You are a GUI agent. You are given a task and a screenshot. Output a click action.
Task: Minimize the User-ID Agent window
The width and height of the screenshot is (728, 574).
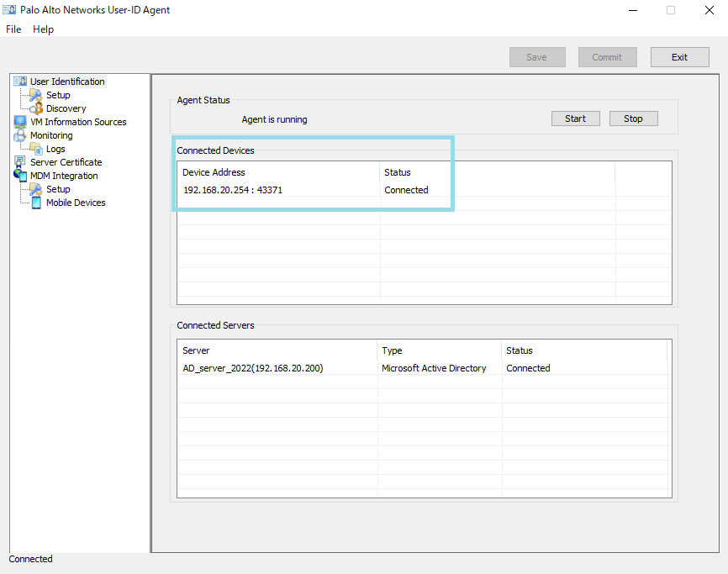[633, 10]
